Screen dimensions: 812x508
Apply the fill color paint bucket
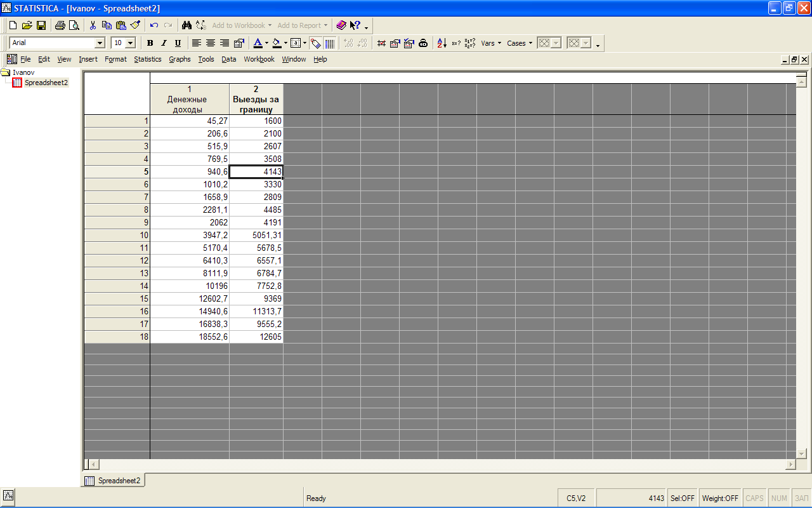point(277,43)
